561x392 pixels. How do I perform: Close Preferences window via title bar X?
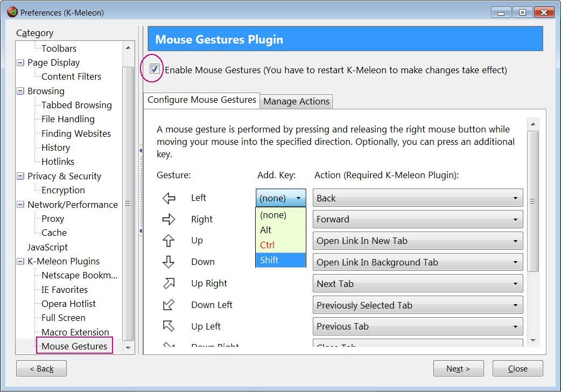pos(544,12)
